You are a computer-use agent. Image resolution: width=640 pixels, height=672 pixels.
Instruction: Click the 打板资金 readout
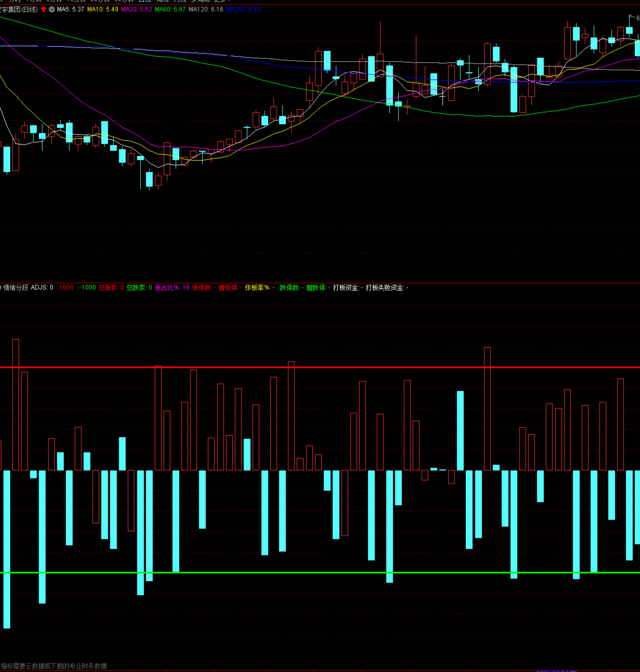(348, 287)
